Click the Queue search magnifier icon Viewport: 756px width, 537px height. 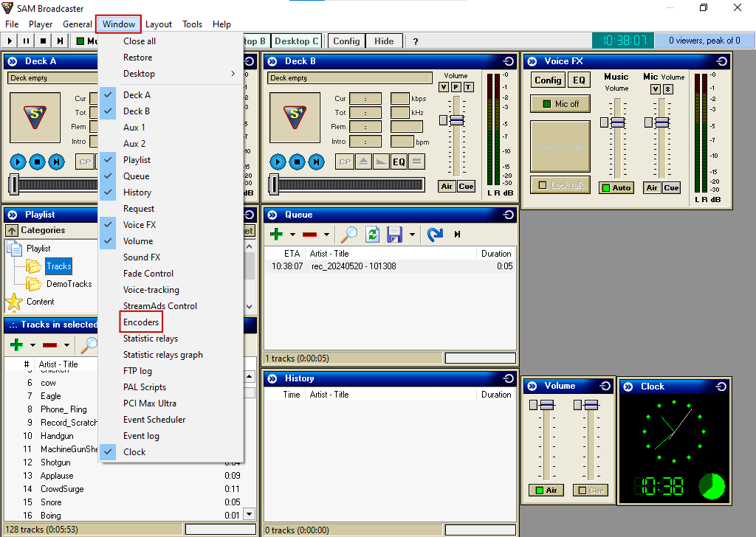pyautogui.click(x=348, y=234)
